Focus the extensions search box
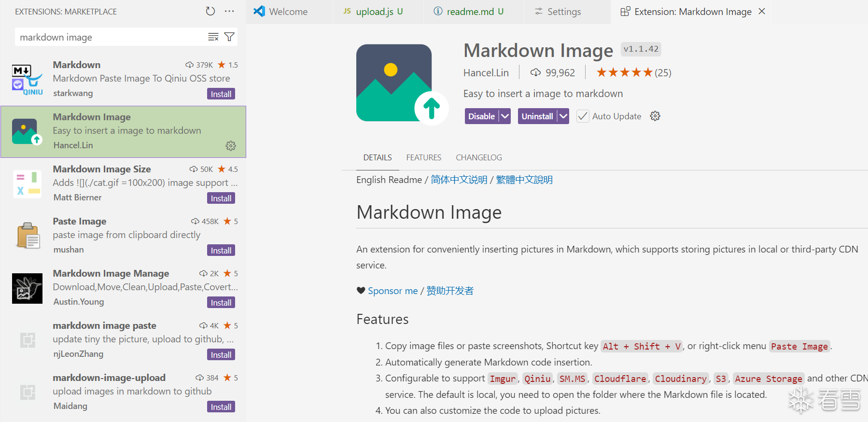Screen dimensions: 868x422 pyautogui.click(x=112, y=37)
